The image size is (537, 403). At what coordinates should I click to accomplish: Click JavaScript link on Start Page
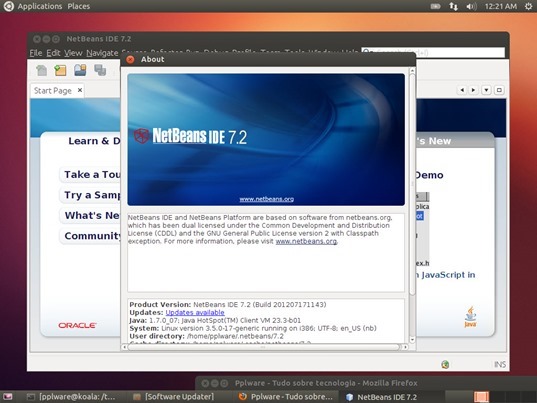coord(445,275)
